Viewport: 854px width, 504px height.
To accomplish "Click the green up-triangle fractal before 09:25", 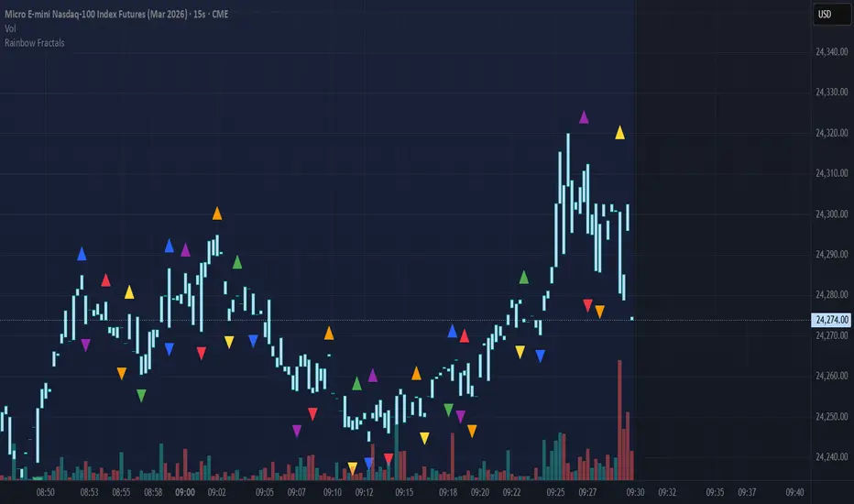I will (x=524, y=278).
